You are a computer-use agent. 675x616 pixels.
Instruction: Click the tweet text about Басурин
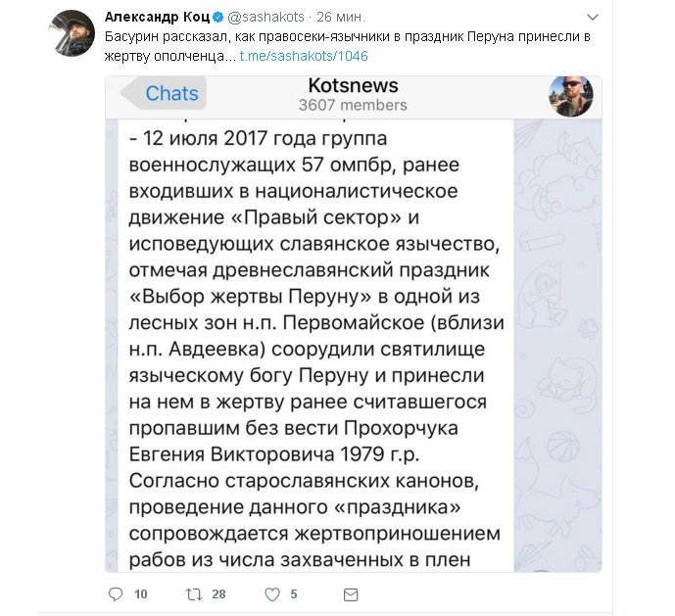(347, 46)
